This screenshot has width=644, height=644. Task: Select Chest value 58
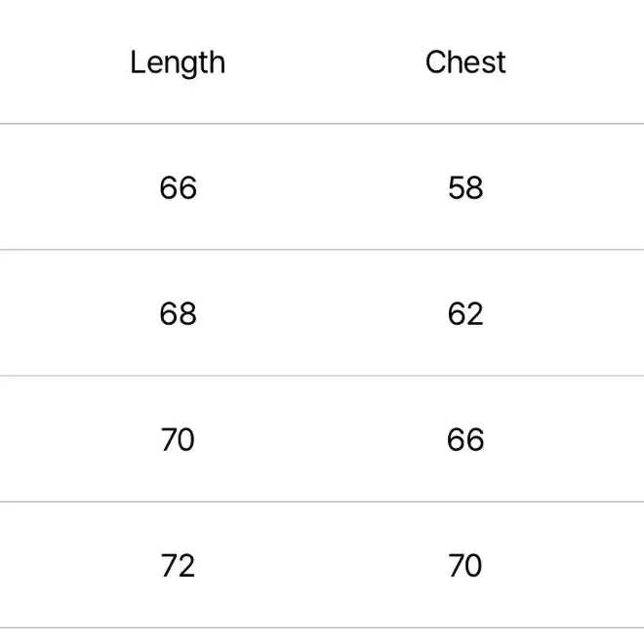click(x=465, y=187)
